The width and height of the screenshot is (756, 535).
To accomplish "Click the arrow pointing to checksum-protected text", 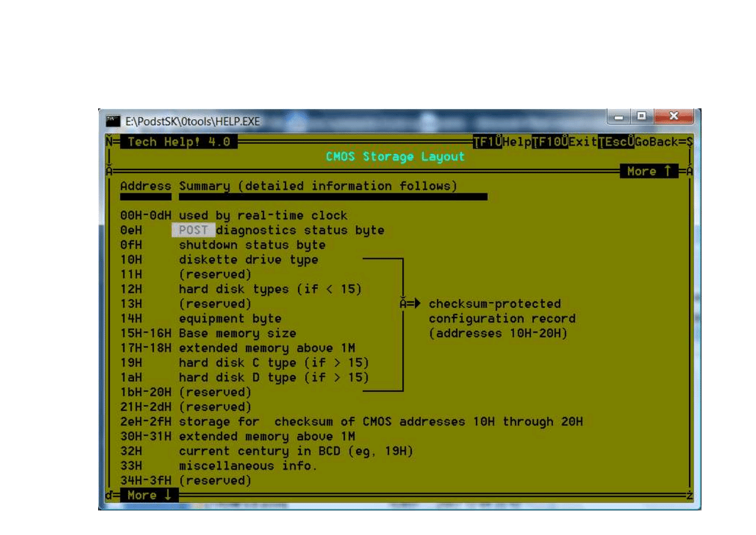I will (411, 304).
